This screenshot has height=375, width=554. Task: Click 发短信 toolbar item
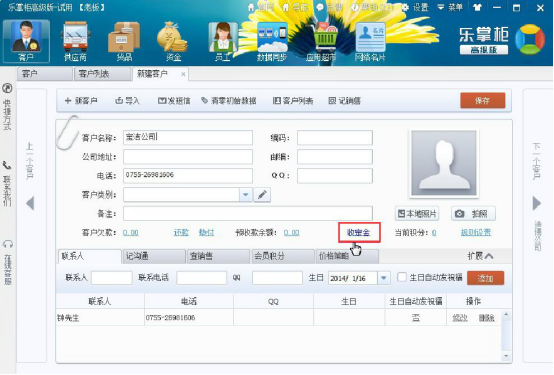(x=174, y=101)
